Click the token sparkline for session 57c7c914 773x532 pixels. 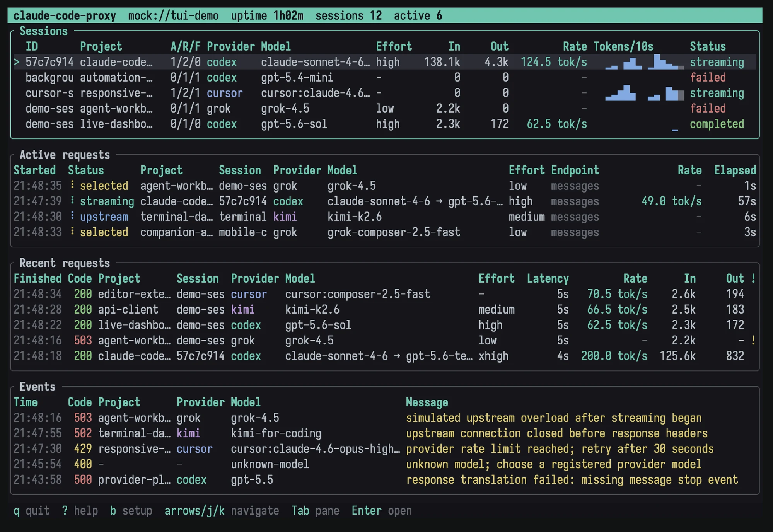pyautogui.click(x=644, y=62)
